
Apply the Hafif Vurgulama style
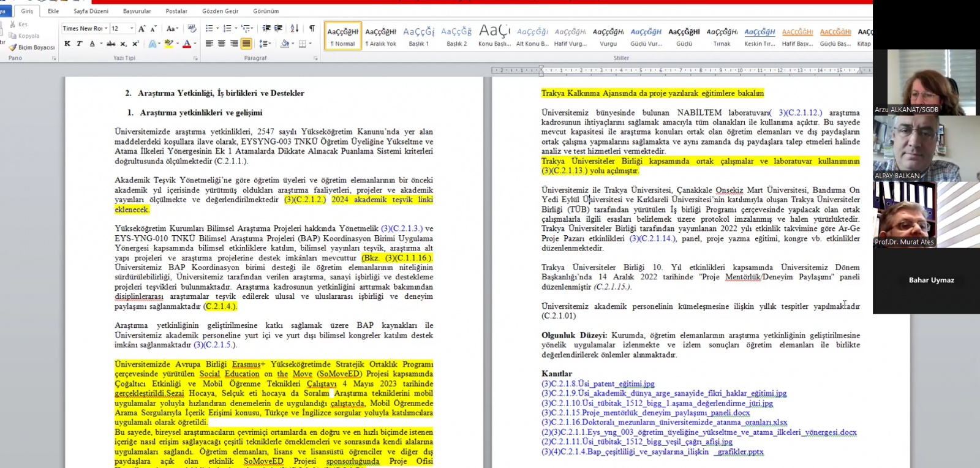[x=570, y=36]
